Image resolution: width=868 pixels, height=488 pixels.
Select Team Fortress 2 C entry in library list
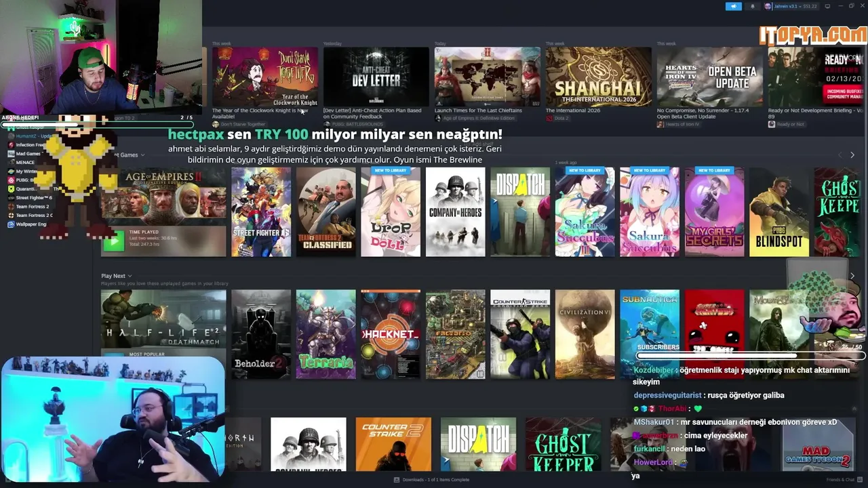point(34,216)
